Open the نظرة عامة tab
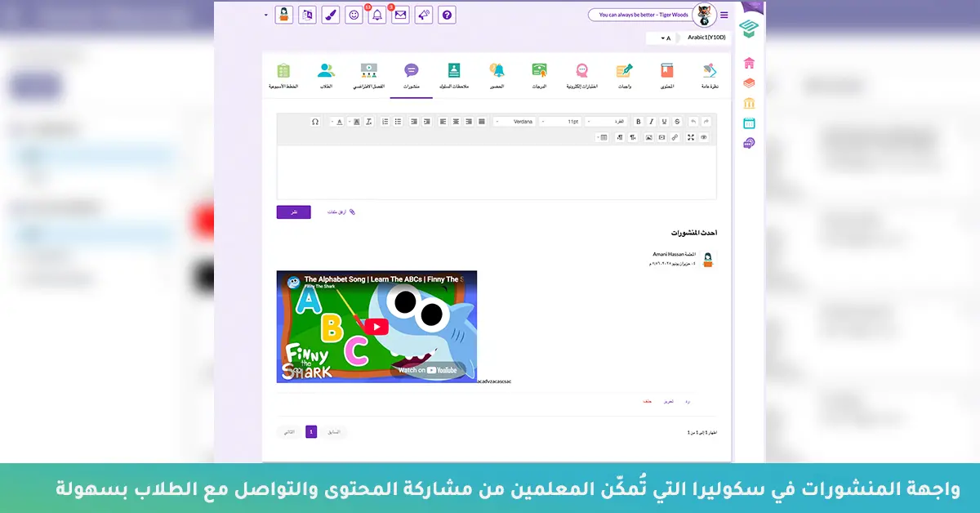 click(709, 76)
